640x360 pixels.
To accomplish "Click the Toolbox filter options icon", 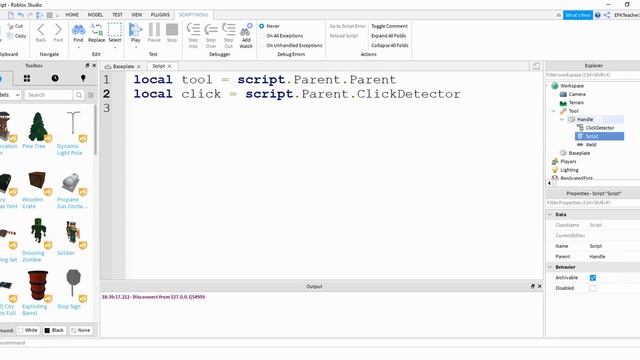I will click(x=91, y=95).
